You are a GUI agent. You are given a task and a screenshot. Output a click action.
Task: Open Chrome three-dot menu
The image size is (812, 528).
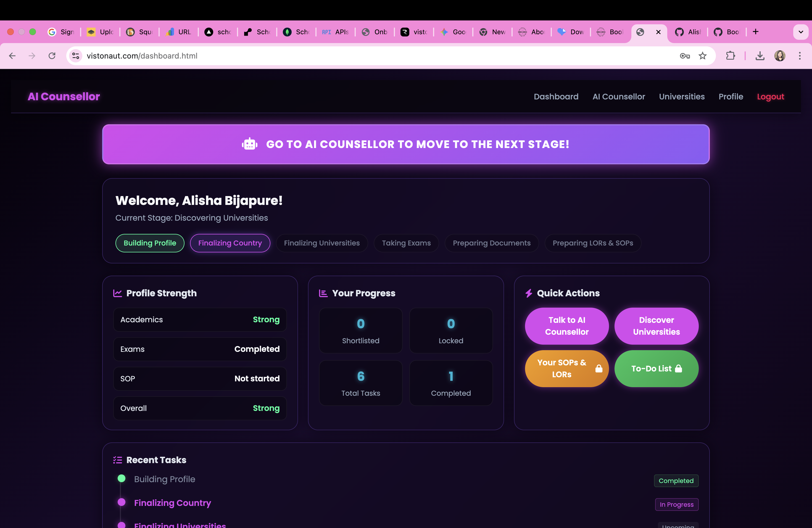coord(800,56)
